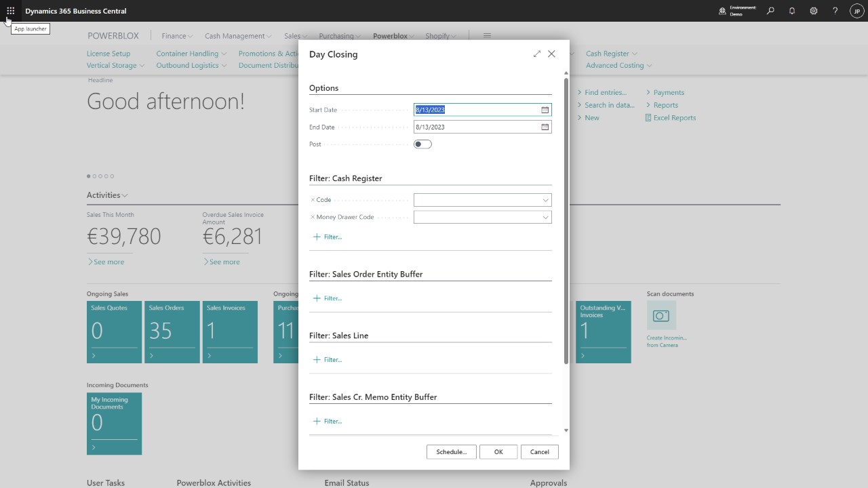Expand the Day Closing dialog to full size
The width and height of the screenshot is (868, 488).
pyautogui.click(x=537, y=54)
